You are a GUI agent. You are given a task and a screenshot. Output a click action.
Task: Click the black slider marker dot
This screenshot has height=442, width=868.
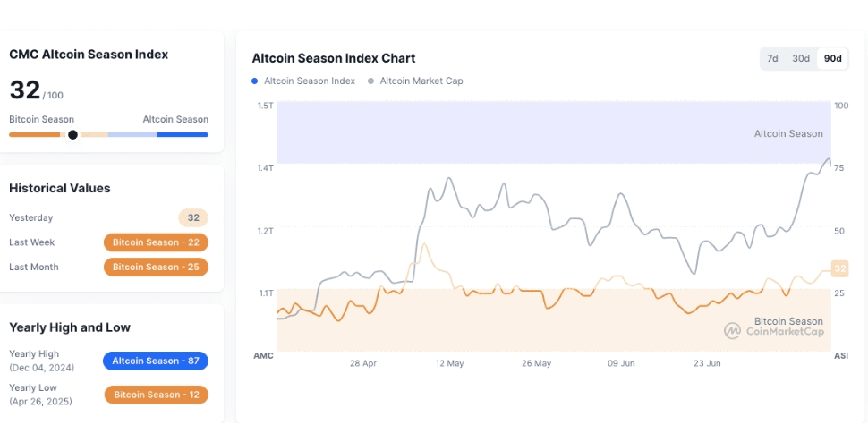coord(72,135)
